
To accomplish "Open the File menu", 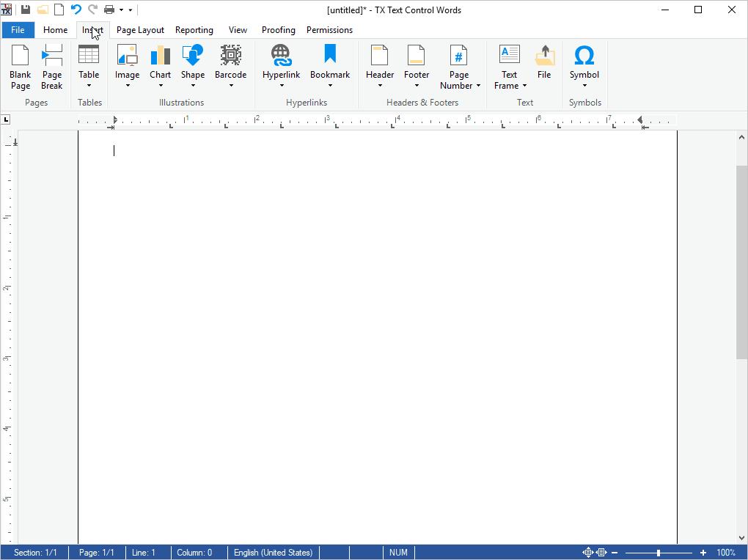I will coord(18,30).
